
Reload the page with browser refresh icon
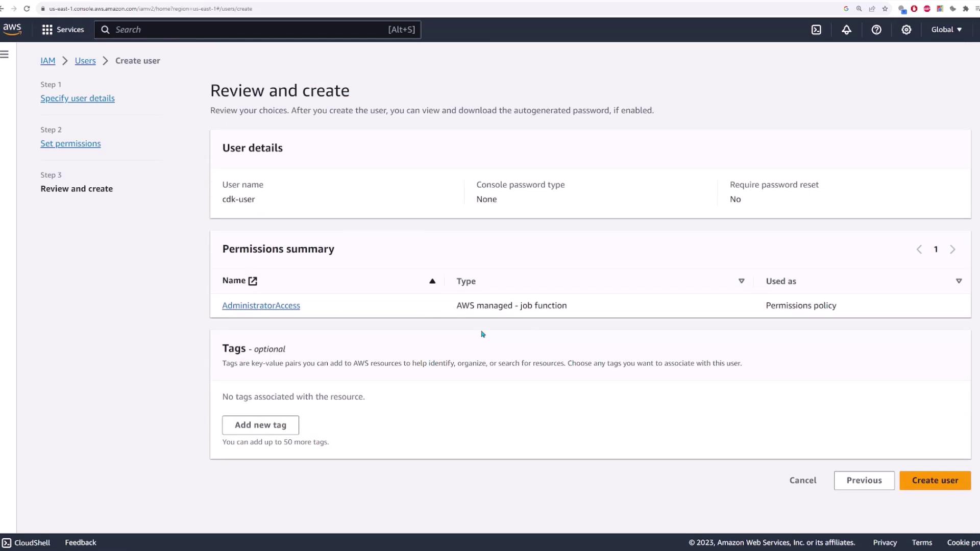[27, 9]
